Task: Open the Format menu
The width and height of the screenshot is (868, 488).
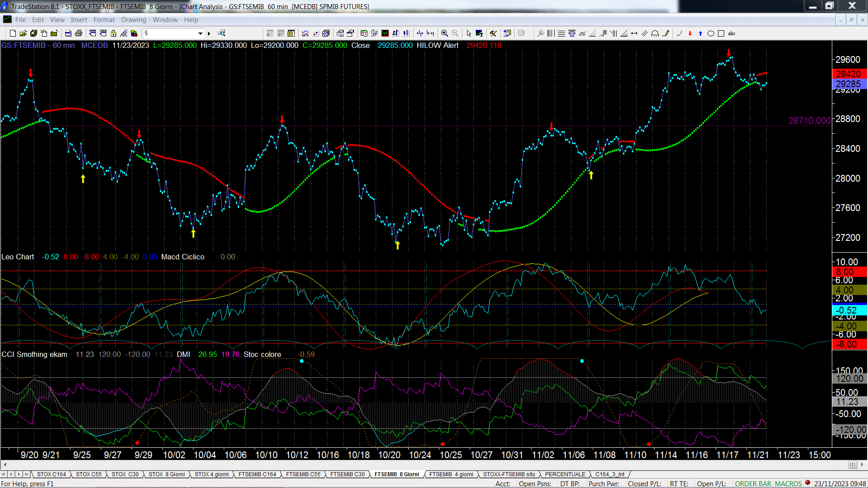Action: [104, 20]
